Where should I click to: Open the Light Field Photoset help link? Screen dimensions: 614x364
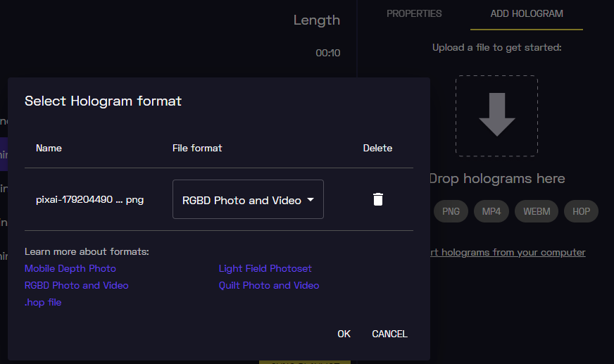point(265,268)
